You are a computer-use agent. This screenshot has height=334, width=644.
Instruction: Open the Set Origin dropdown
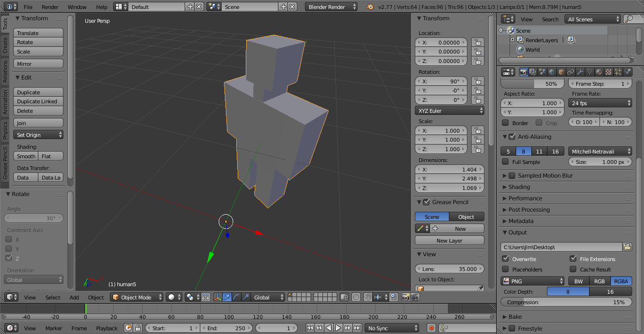click(38, 135)
